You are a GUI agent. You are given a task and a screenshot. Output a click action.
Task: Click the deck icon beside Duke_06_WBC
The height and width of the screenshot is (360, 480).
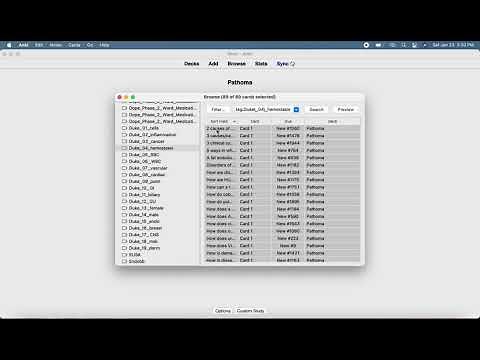tap(124, 161)
